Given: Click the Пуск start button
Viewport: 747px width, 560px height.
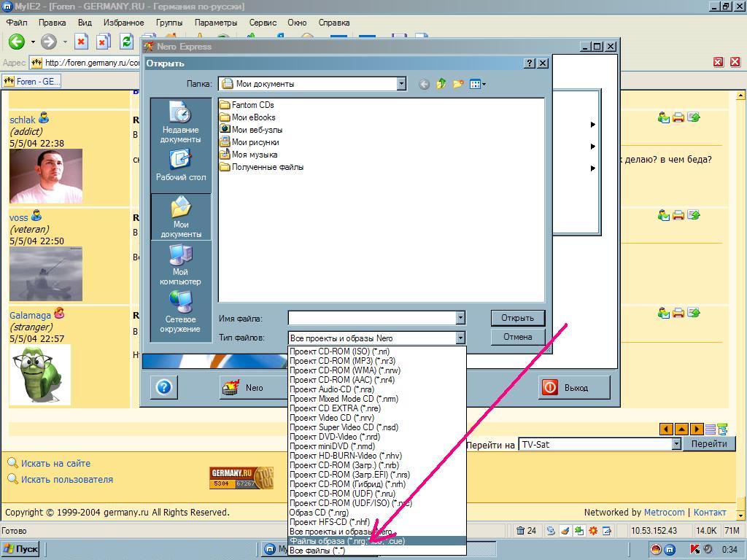Looking at the screenshot, I should coord(20,549).
